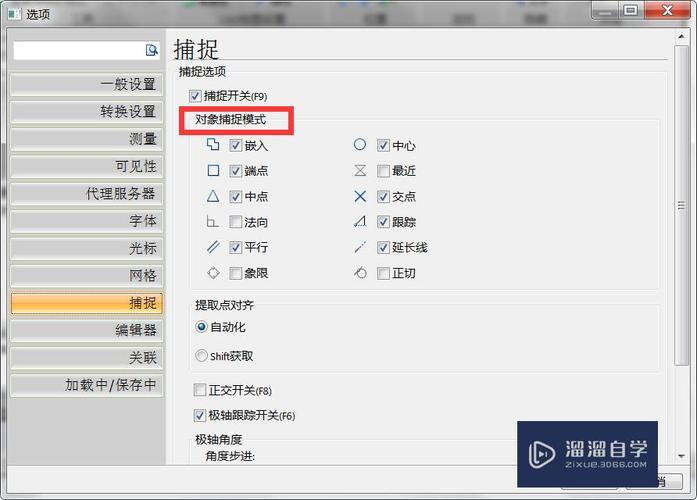Open the 加载中/保存中 category

point(87,385)
